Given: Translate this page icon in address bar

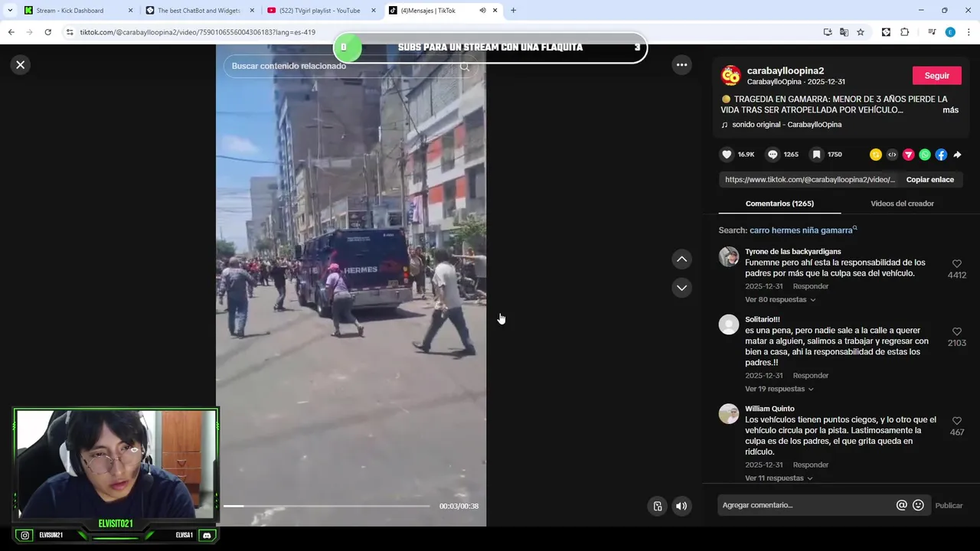Looking at the screenshot, I should 844,32.
